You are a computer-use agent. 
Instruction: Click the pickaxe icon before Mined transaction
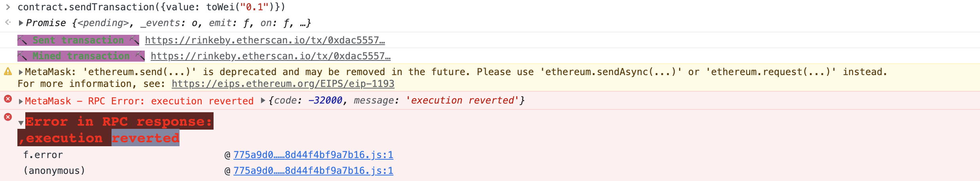[x=23, y=56]
